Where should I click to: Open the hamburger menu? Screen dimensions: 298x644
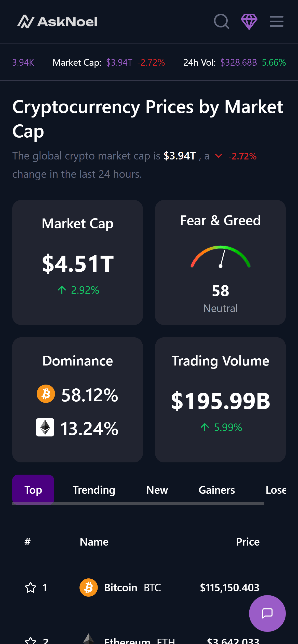tap(276, 21)
